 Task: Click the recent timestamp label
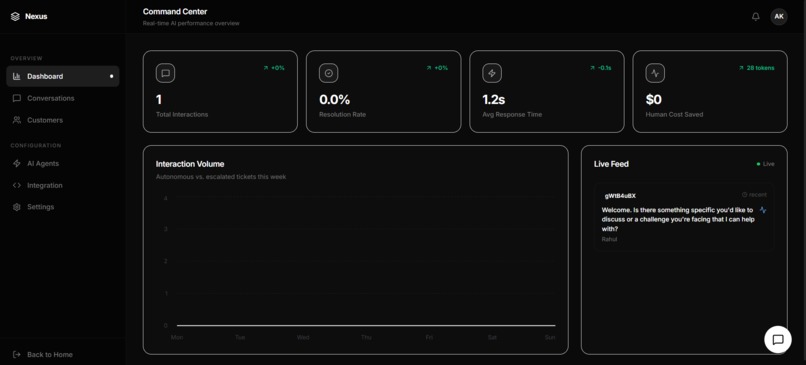[758, 195]
